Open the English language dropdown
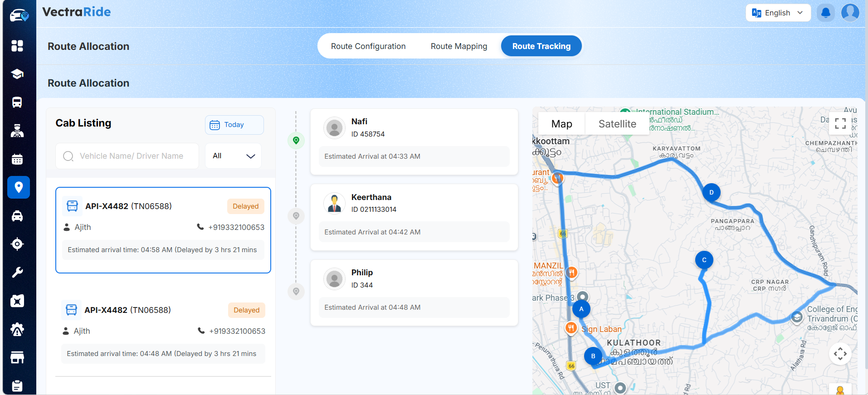This screenshot has height=395, width=868. click(778, 13)
